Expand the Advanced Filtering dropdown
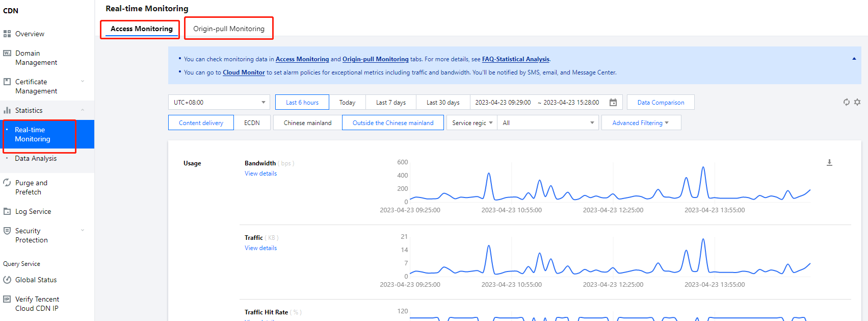The image size is (868, 321). (x=641, y=123)
